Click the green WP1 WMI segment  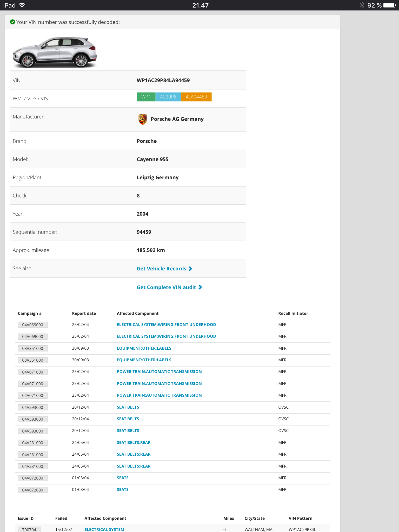pyautogui.click(x=146, y=97)
